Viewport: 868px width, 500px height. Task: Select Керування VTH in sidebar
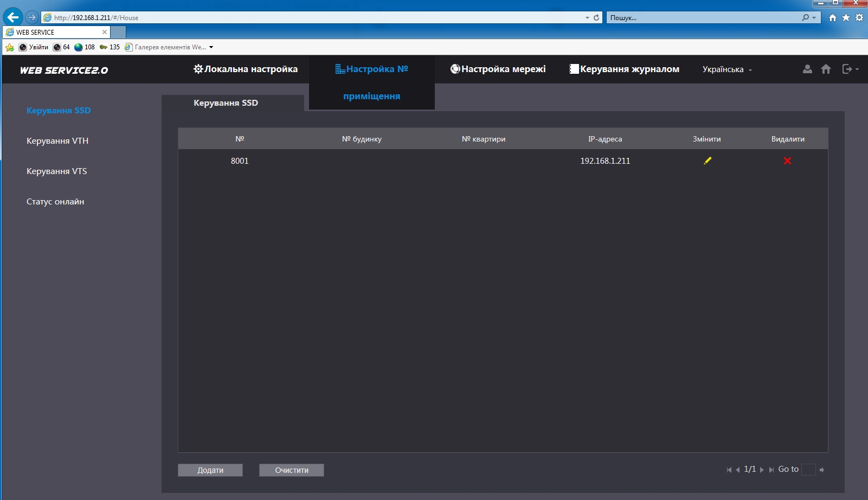point(57,140)
